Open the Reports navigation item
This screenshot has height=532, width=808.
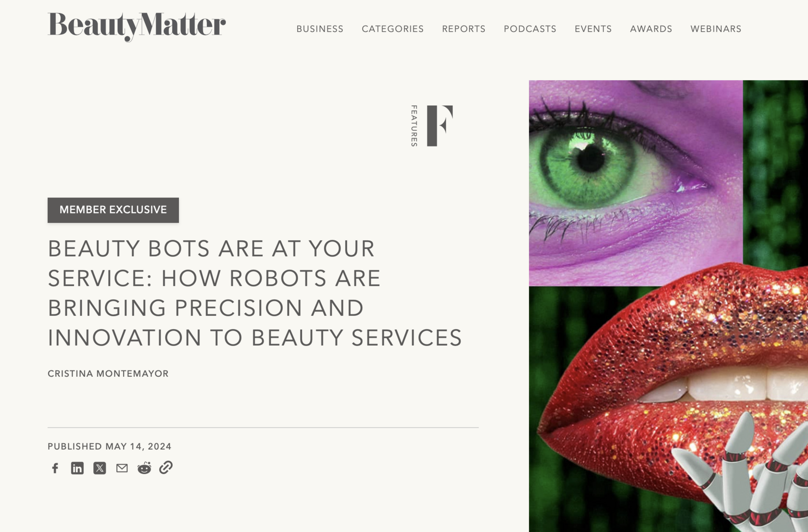tap(464, 29)
